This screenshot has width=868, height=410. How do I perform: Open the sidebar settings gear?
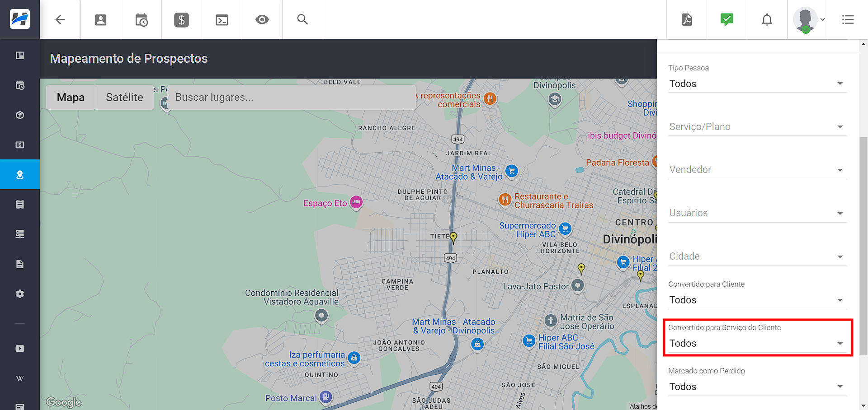20,294
